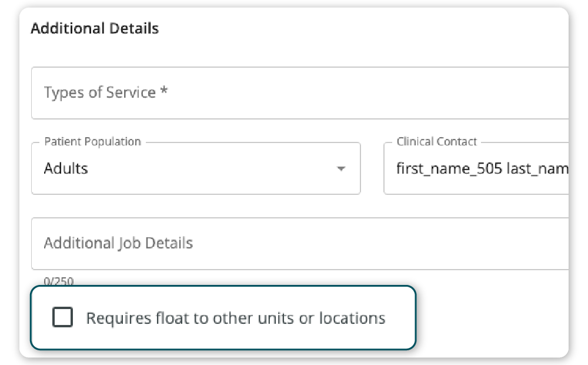Click empty area right of Additional Details heading
The width and height of the screenshot is (588, 365).
click(x=353, y=28)
